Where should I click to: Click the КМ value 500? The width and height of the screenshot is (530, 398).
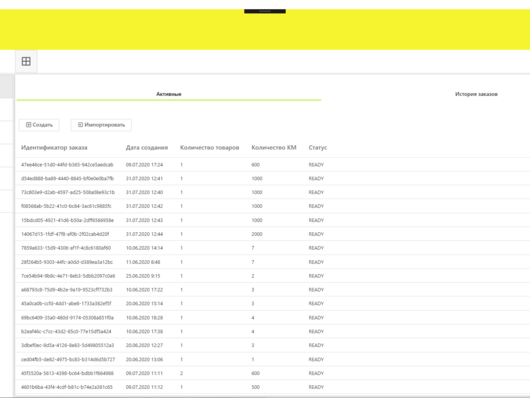click(x=256, y=387)
